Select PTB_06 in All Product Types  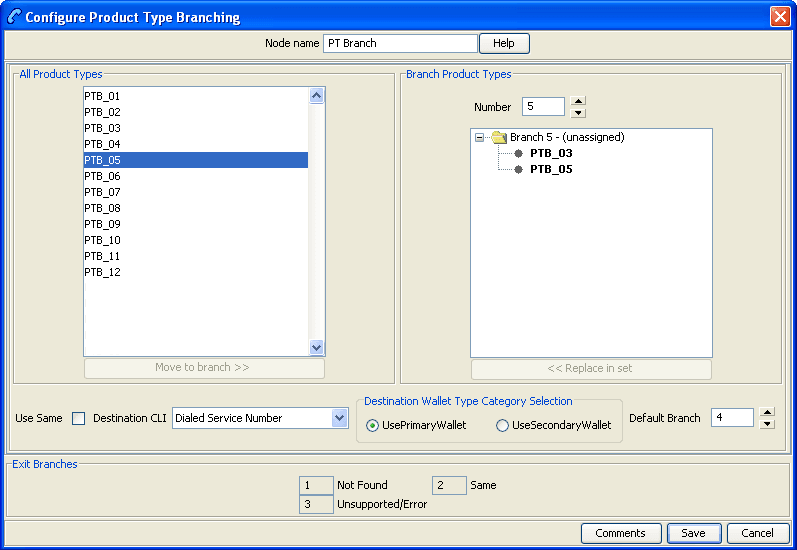[x=196, y=176]
